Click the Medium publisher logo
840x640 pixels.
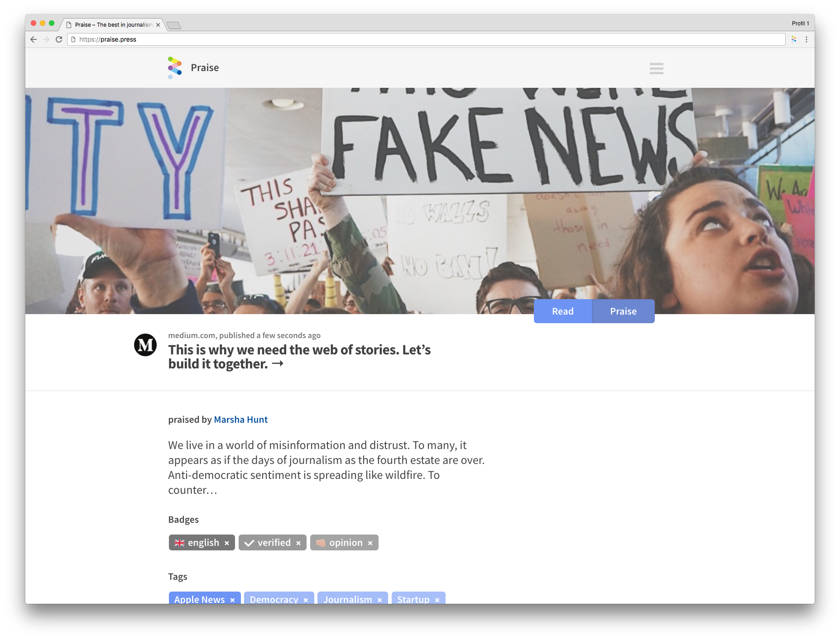pyautogui.click(x=145, y=345)
